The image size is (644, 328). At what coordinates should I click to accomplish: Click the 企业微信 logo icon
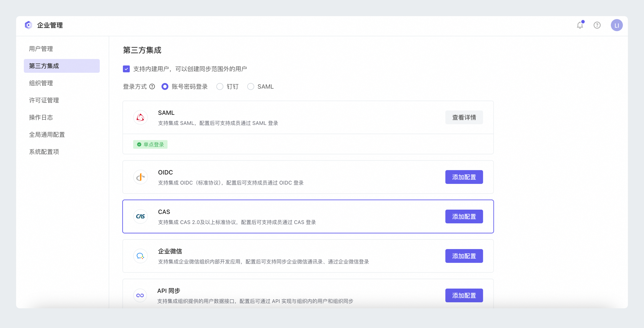[x=140, y=256]
